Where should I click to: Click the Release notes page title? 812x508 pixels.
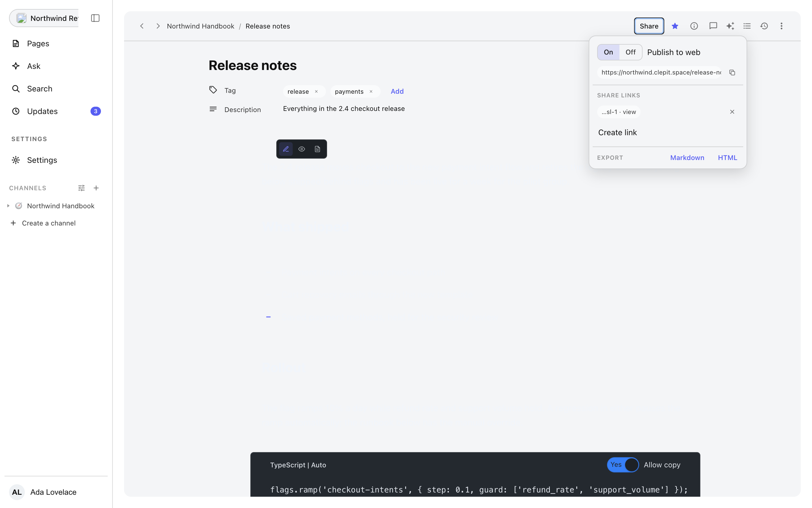252,65
